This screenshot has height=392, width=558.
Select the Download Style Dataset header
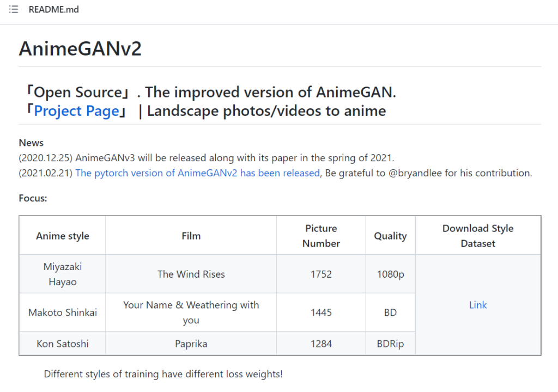point(478,235)
